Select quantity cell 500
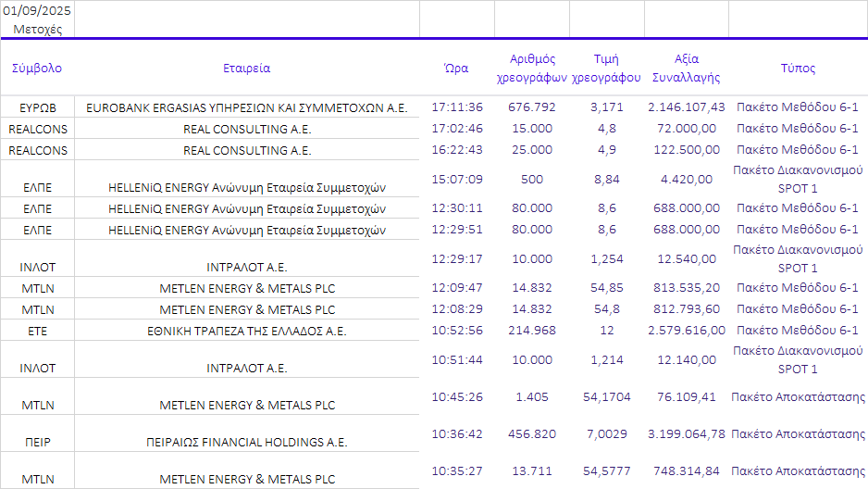868x489 pixels. pos(532,180)
